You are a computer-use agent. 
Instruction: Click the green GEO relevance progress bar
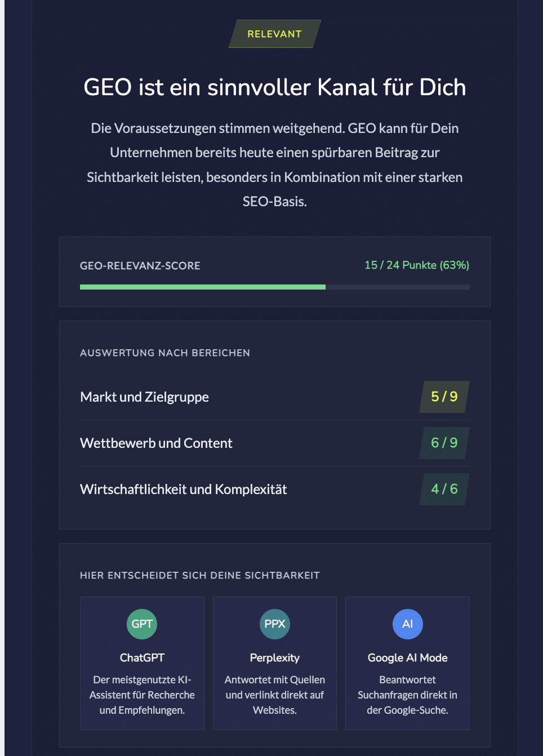(203, 287)
